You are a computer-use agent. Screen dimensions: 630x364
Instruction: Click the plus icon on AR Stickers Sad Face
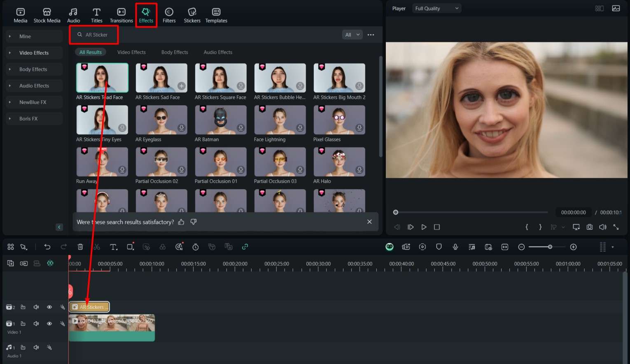pyautogui.click(x=181, y=86)
